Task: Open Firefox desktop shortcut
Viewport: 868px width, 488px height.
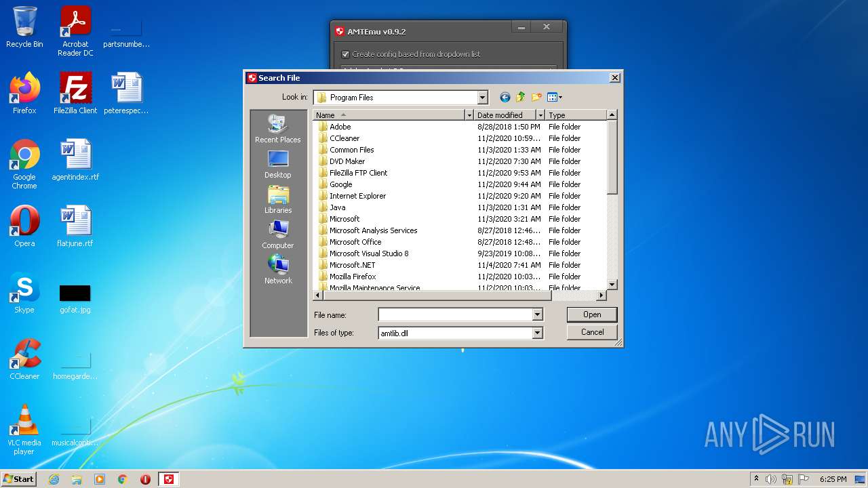Action: [24, 93]
